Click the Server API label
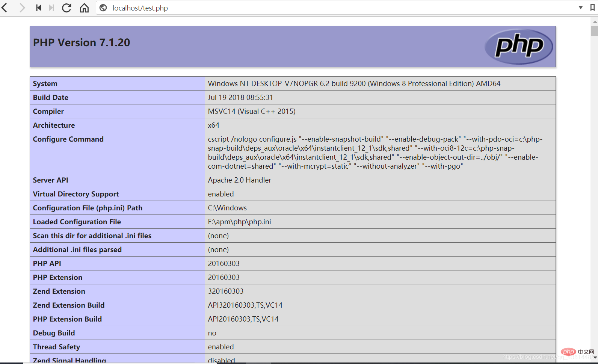Image resolution: width=598 pixels, height=364 pixels. click(x=50, y=180)
